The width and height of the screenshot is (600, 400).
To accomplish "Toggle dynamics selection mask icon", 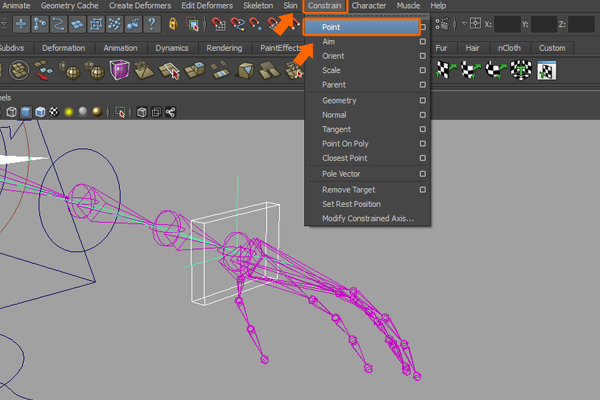I will (x=114, y=24).
